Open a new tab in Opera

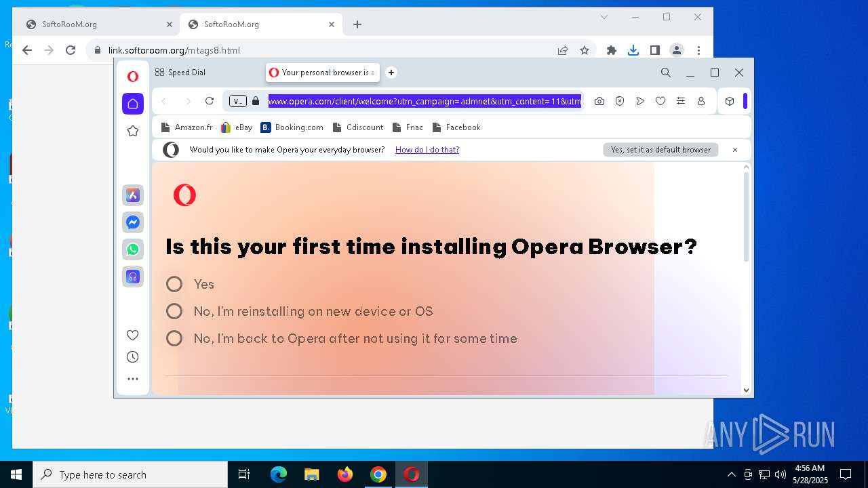pos(391,73)
